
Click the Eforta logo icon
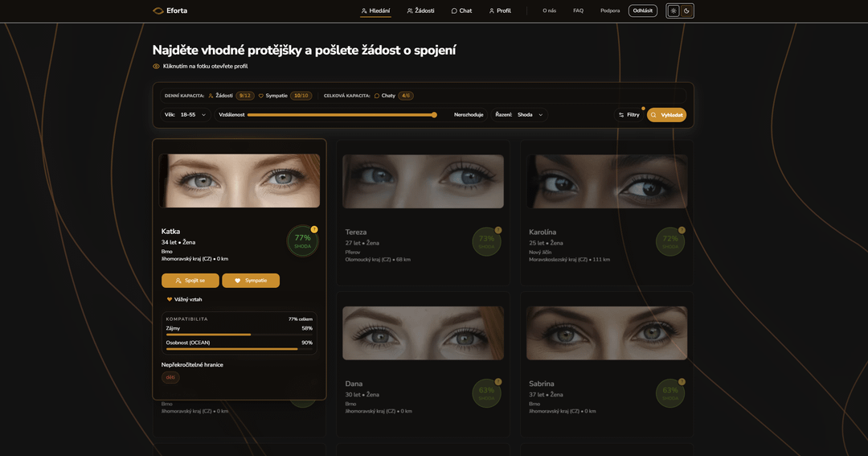[x=158, y=10]
